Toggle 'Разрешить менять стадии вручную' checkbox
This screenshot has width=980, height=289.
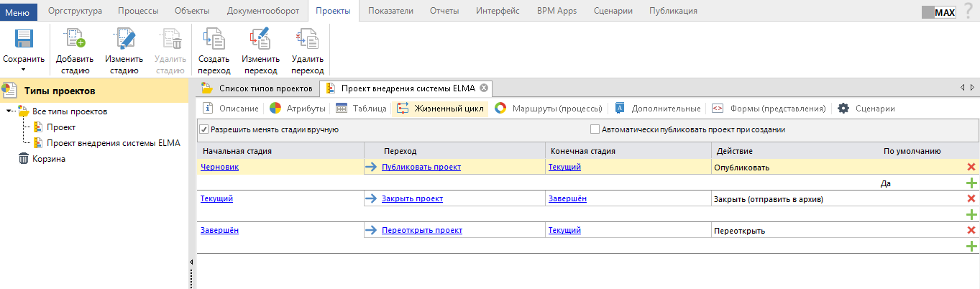[x=204, y=129]
